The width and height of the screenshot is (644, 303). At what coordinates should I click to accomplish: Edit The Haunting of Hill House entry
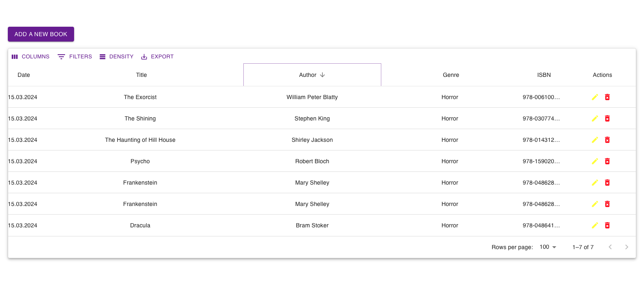pos(595,140)
